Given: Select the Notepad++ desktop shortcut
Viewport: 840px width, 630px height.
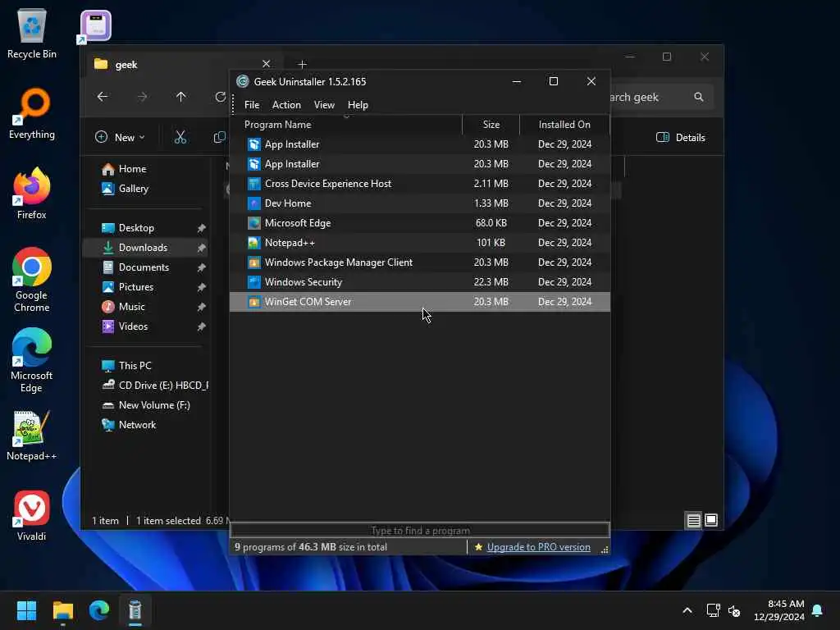Looking at the screenshot, I should [32, 436].
